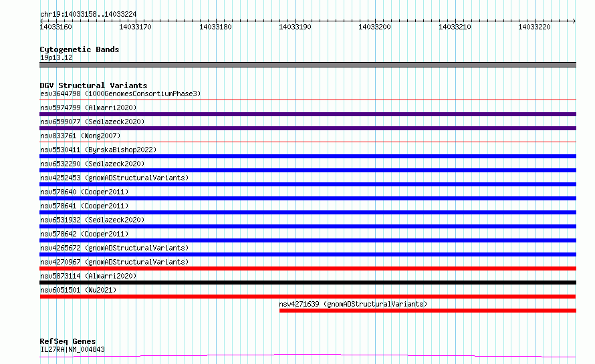Click the purple bar under nsv6599077

(x=308, y=128)
